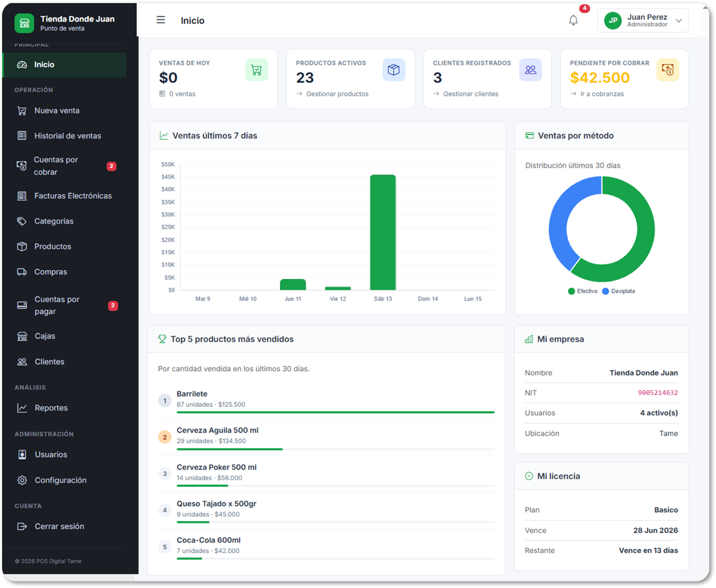Open the notifications bell icon
The width and height of the screenshot is (716, 588).
click(x=573, y=20)
